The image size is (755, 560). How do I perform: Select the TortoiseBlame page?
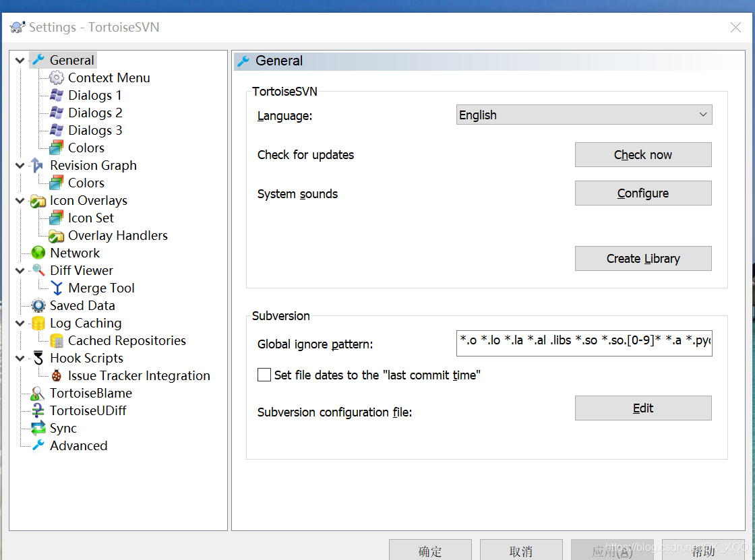(x=90, y=394)
